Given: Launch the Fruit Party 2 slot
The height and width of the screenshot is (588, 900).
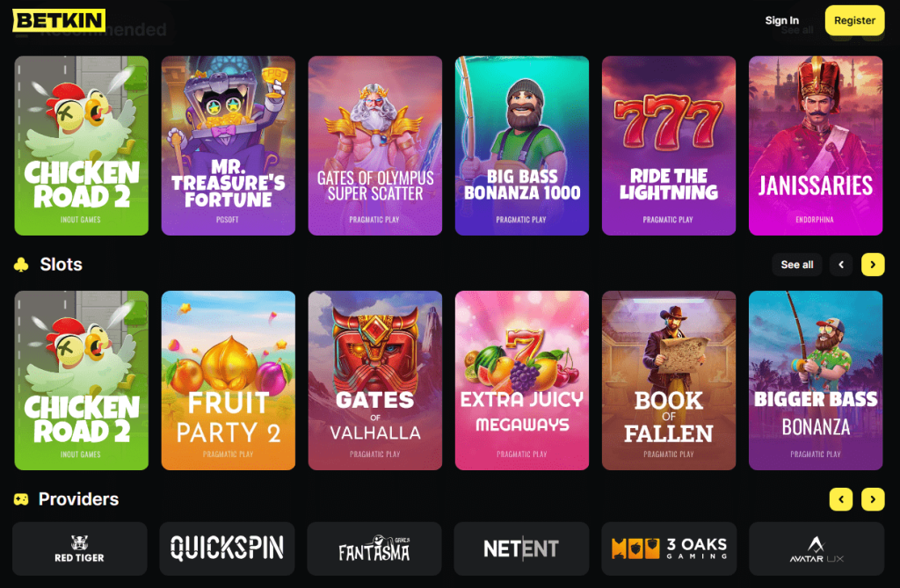Looking at the screenshot, I should [229, 380].
